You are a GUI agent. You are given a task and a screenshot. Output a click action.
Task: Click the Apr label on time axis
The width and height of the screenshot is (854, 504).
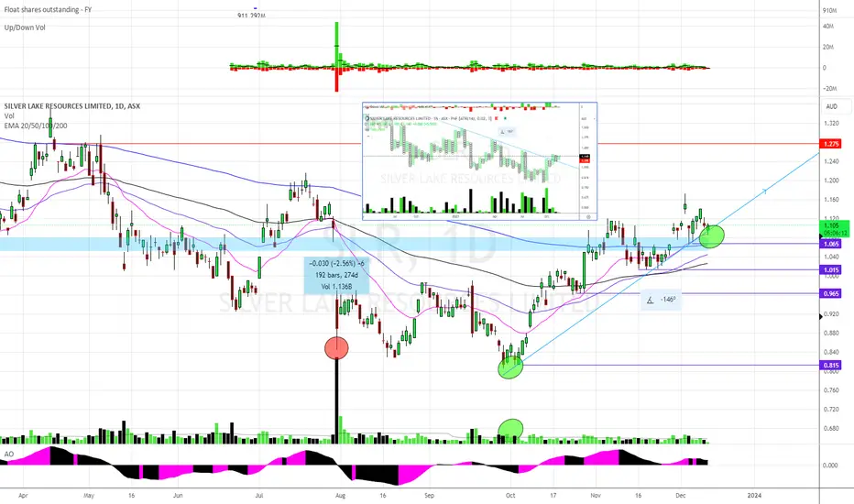click(23, 496)
